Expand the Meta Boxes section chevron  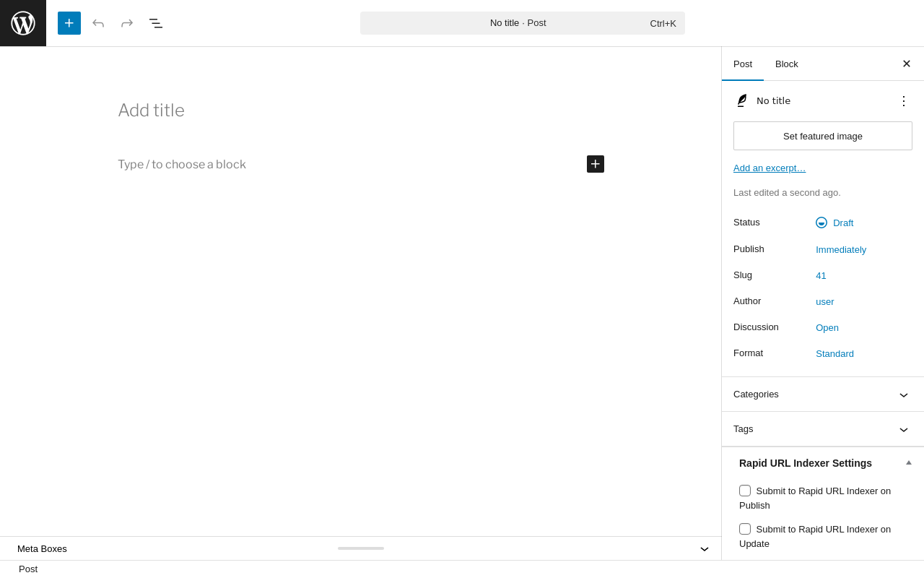(x=705, y=549)
